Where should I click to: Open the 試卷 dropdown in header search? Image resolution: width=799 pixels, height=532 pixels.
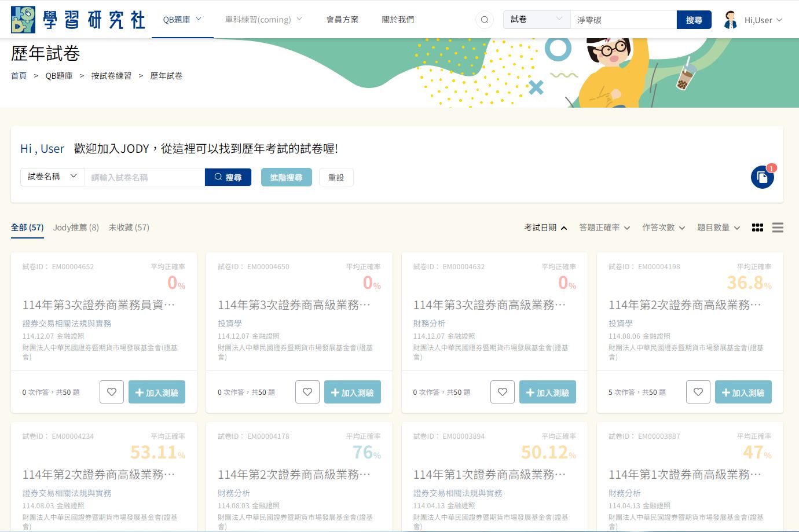tap(536, 20)
